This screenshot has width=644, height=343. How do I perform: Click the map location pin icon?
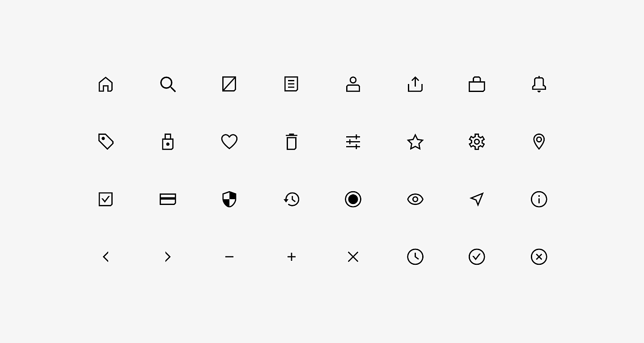[539, 142]
